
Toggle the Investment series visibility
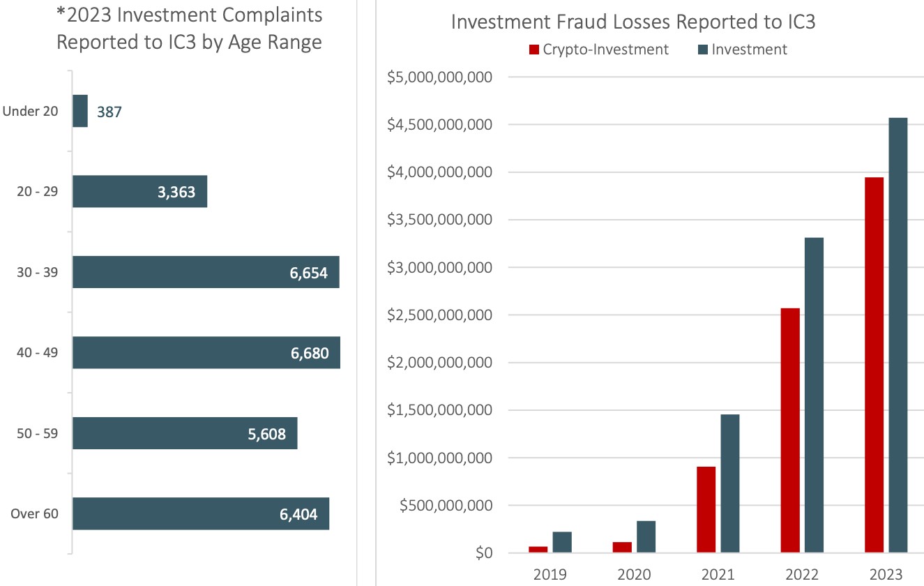click(x=703, y=49)
